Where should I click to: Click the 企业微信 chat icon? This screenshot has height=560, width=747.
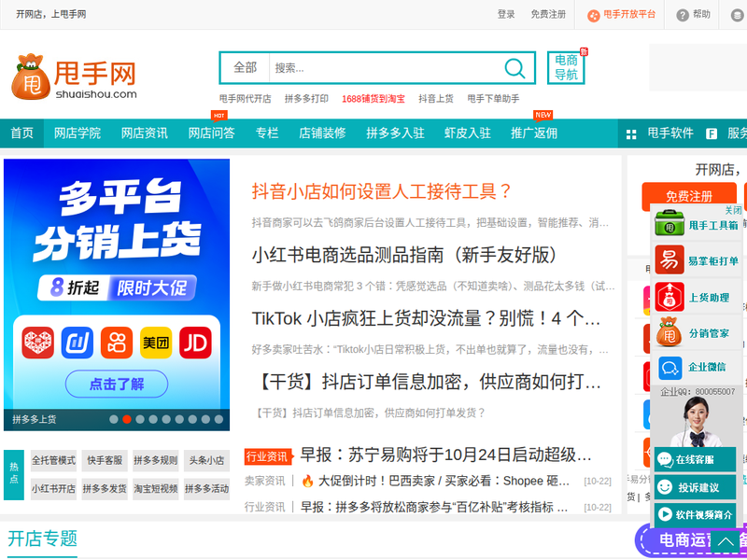[669, 367]
